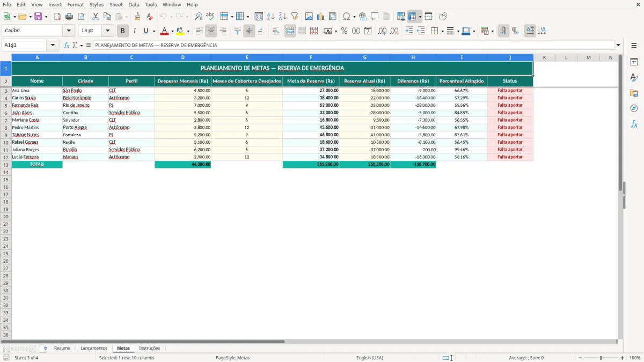Export directly as PDF icon
The width and height of the screenshot is (644, 362).
coord(57,17)
